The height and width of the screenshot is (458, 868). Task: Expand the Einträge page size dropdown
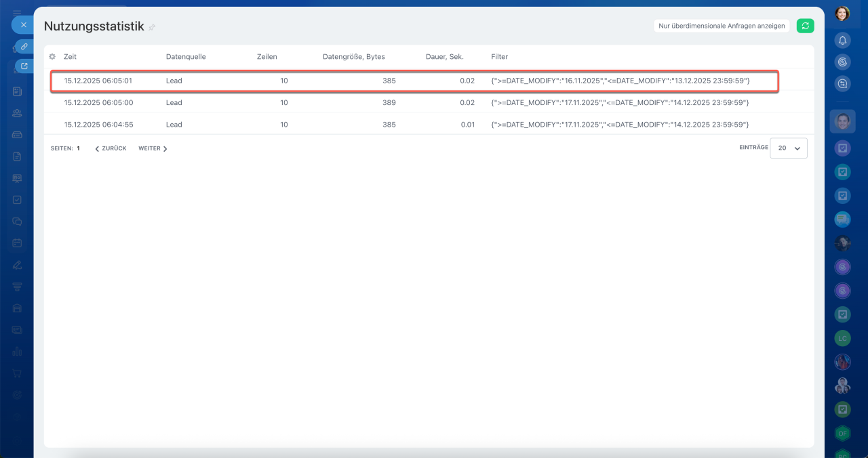(x=789, y=148)
